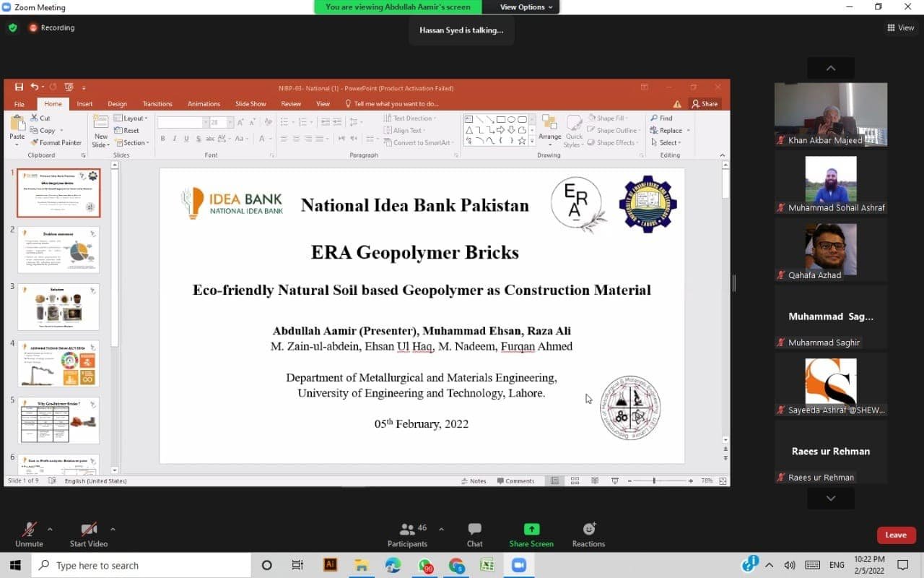The height and width of the screenshot is (578, 924).
Task: Click the encryption shield icon
Action: click(x=12, y=27)
